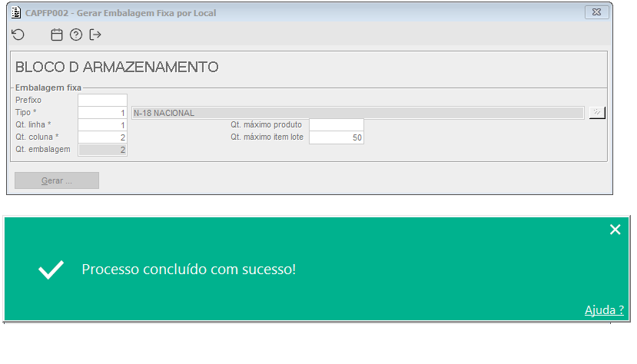
Task: Click the undo/refresh arrow toolbar icon
Action: point(18,35)
